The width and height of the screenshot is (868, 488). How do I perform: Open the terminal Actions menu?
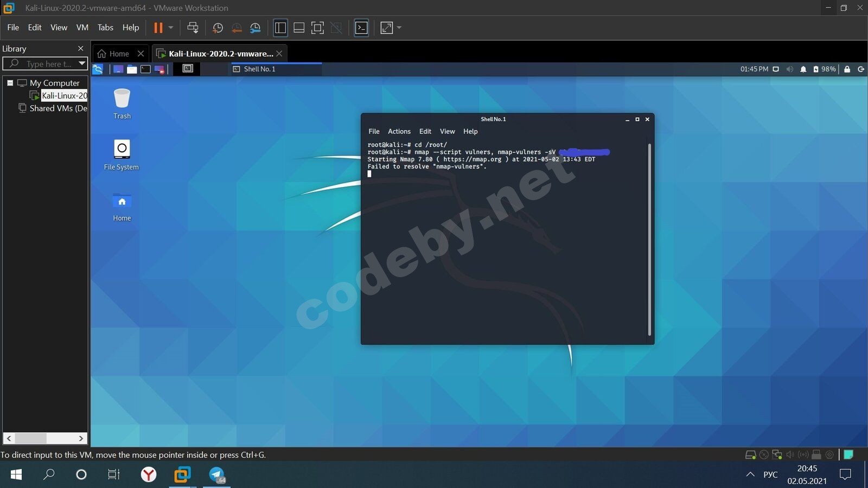point(399,131)
